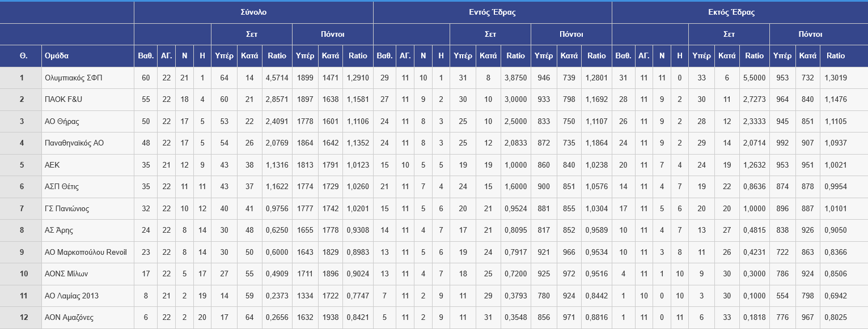Open the ΑΕΚ team name
Viewport: 868px width, 329px height.
tap(52, 165)
